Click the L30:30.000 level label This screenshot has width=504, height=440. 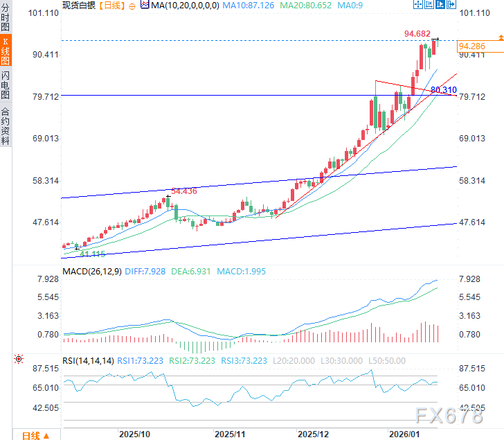[341, 361]
